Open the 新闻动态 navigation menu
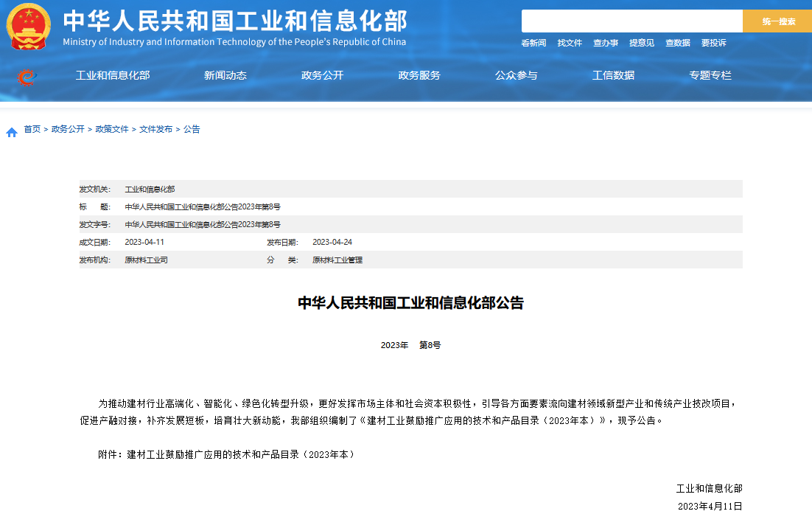812x514 pixels. [224, 74]
